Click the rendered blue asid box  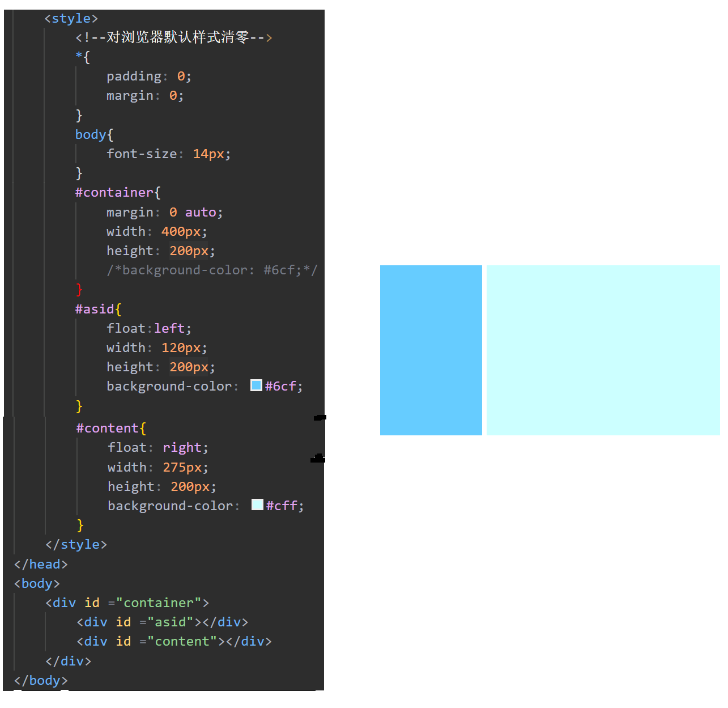[431, 350]
